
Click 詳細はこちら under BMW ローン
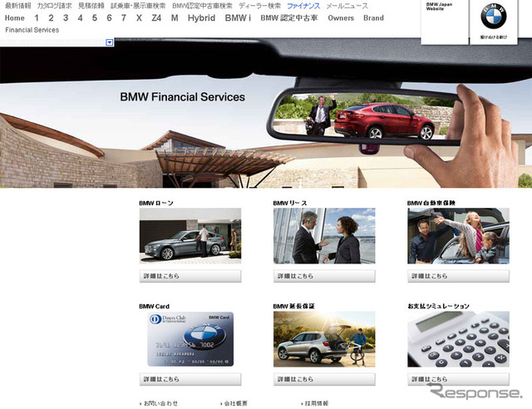190,276
